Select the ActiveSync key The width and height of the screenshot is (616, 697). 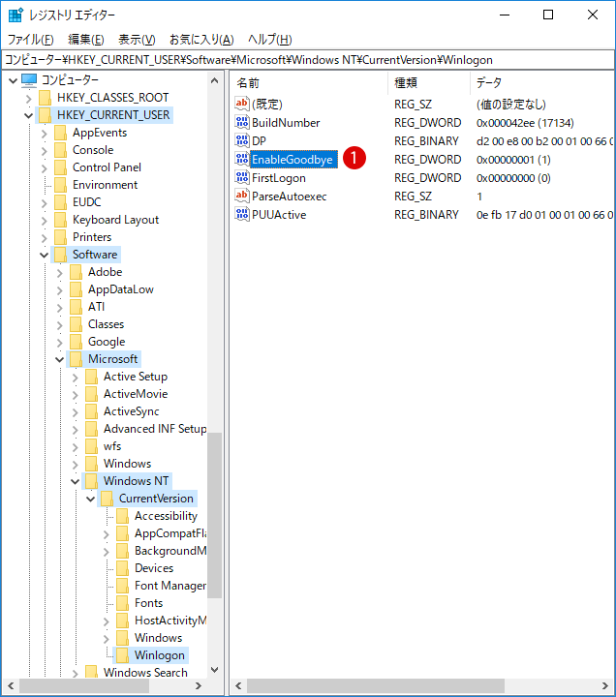coord(131,411)
